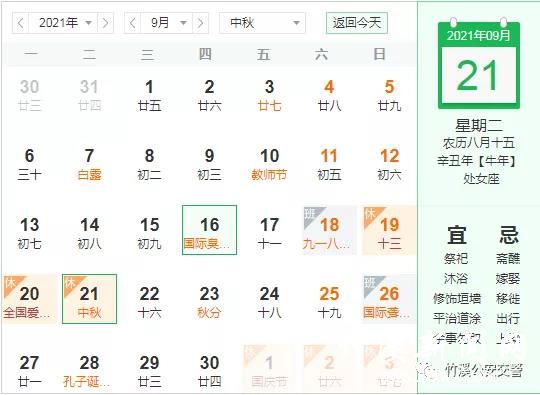Select Sunday September 5
Screen dimensions: 540x395
(x=389, y=95)
